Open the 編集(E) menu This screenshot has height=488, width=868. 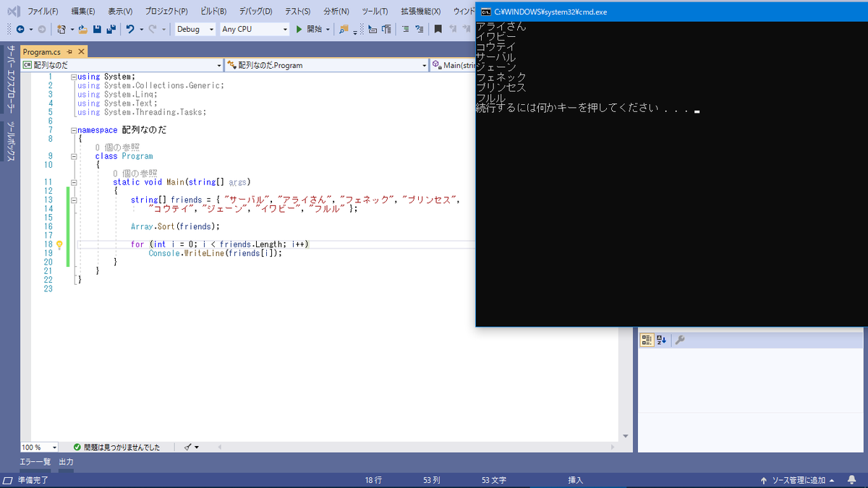[x=83, y=12]
